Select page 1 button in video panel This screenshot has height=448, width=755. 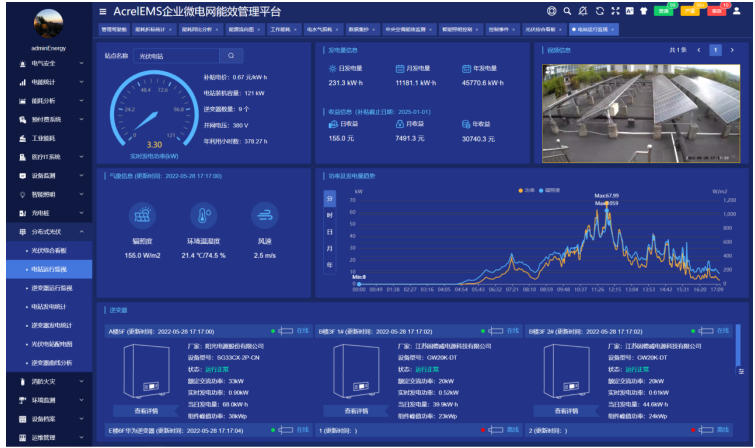[x=716, y=50]
